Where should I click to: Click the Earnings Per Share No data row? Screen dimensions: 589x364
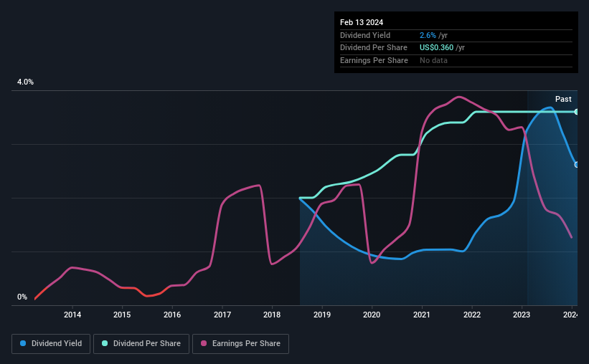tap(456, 60)
